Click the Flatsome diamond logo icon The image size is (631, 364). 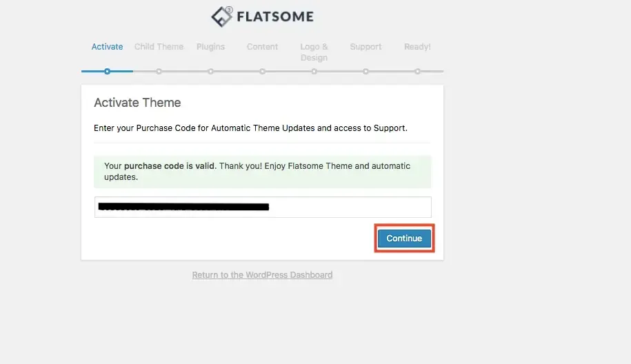[x=222, y=17]
